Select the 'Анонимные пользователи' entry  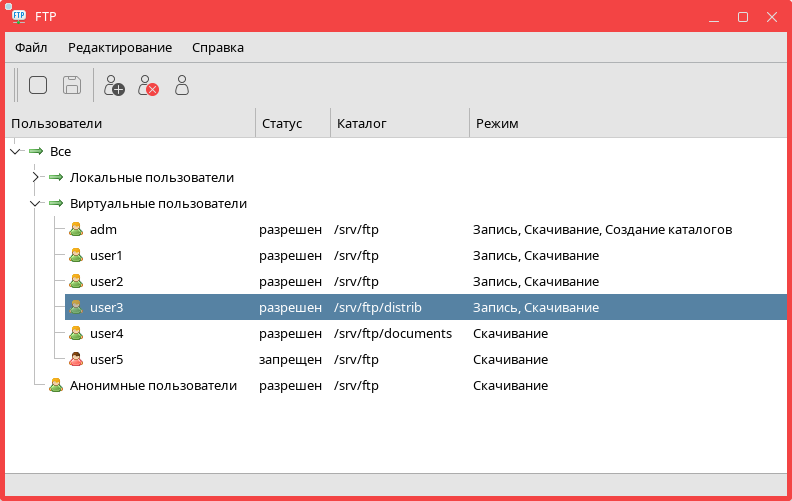(153, 385)
